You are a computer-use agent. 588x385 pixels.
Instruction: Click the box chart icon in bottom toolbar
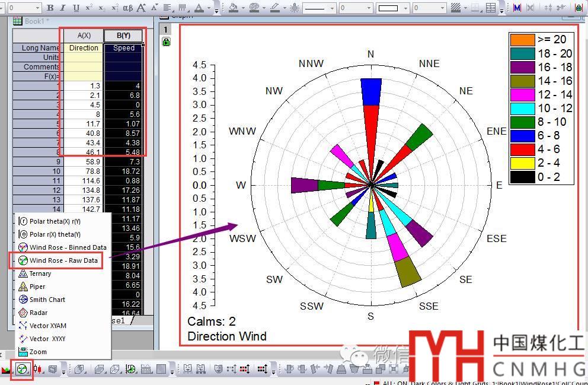(x=38, y=370)
